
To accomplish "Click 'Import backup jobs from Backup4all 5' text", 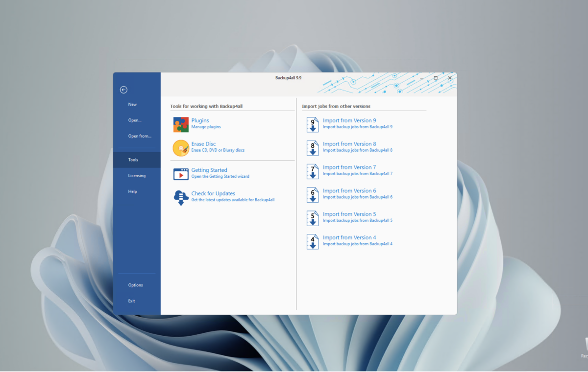I will click(x=358, y=221).
